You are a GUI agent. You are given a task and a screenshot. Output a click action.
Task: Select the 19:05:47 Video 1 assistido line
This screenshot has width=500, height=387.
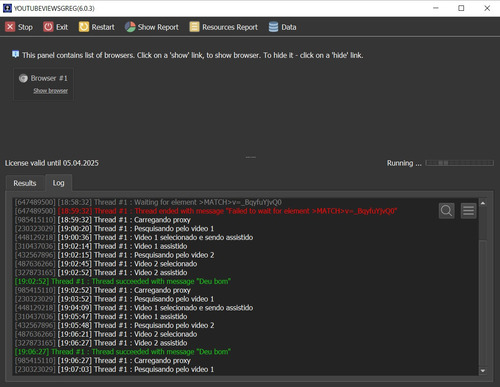tap(101, 317)
